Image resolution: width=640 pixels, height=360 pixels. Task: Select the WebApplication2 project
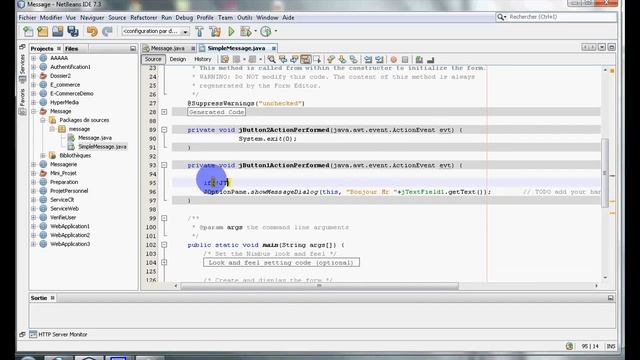click(x=70, y=235)
